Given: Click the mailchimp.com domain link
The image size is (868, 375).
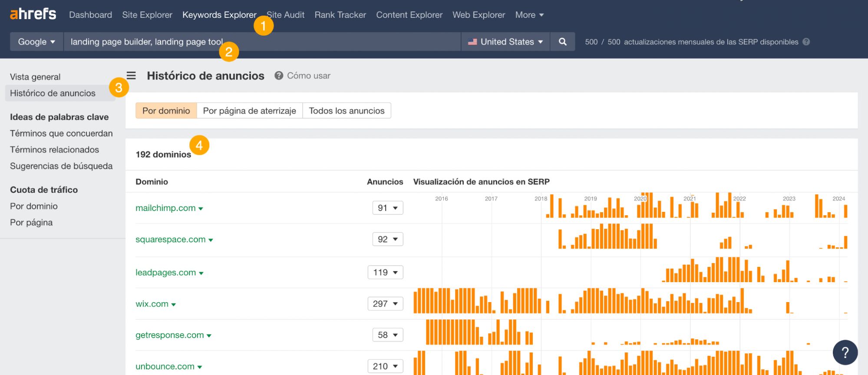Looking at the screenshot, I should pos(165,208).
